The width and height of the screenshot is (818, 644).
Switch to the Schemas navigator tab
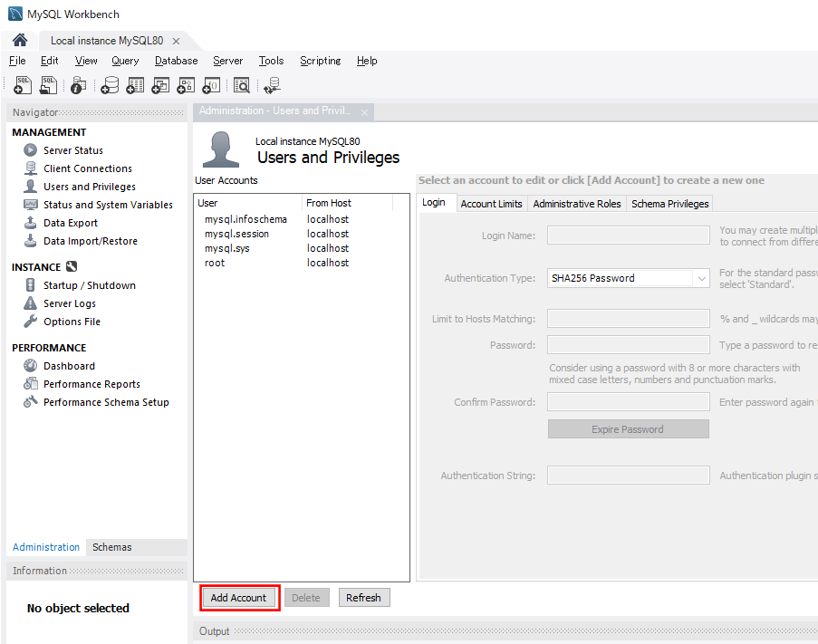(111, 547)
